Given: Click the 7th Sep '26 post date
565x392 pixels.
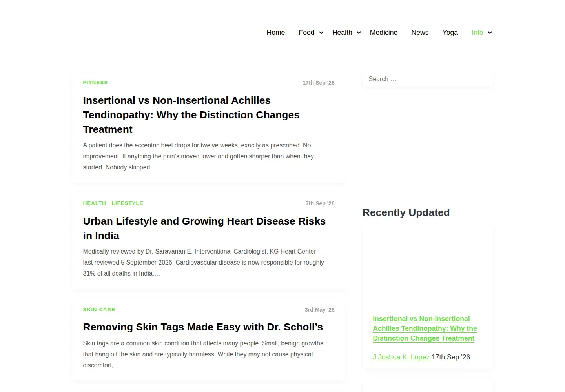Looking at the screenshot, I should pos(320,203).
